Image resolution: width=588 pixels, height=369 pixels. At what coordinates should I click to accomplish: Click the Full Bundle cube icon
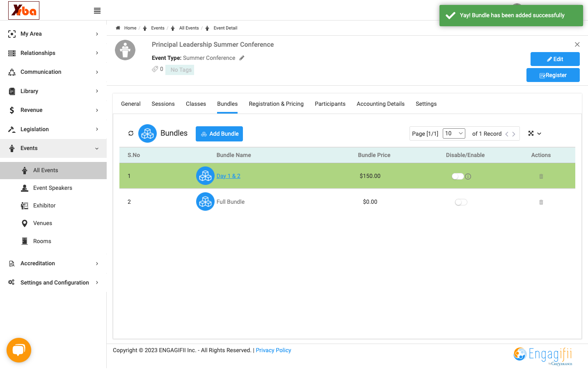205,202
